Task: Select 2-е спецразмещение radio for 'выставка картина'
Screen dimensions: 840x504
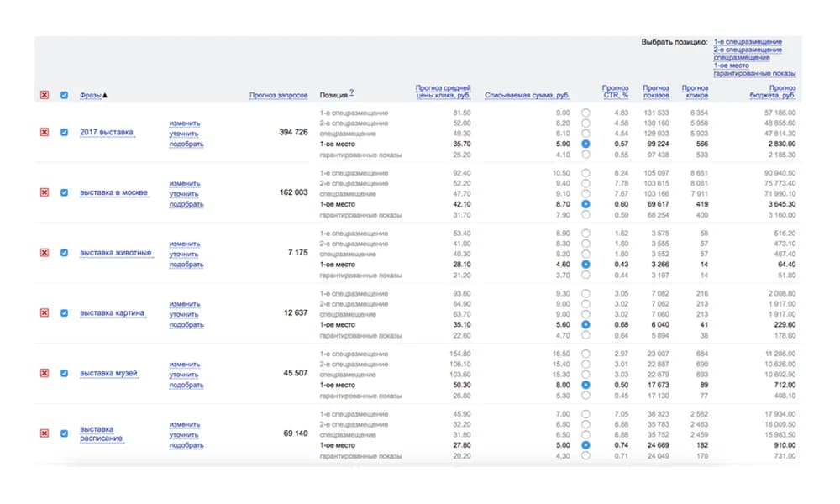Action: [x=586, y=304]
